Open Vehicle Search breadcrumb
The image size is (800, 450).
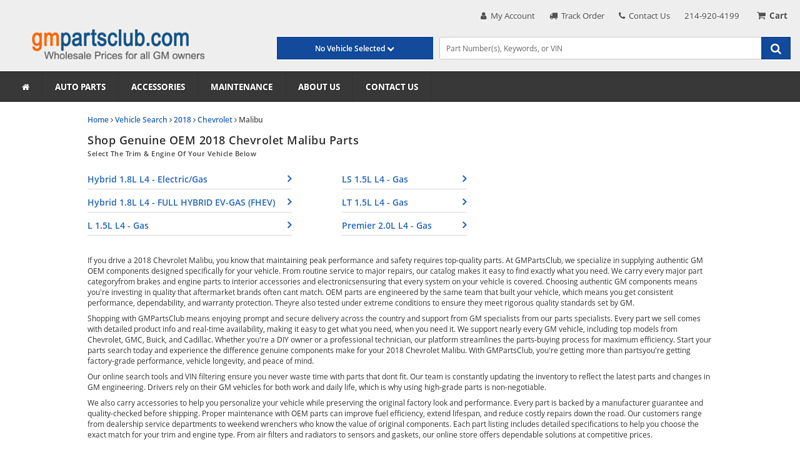(x=141, y=119)
